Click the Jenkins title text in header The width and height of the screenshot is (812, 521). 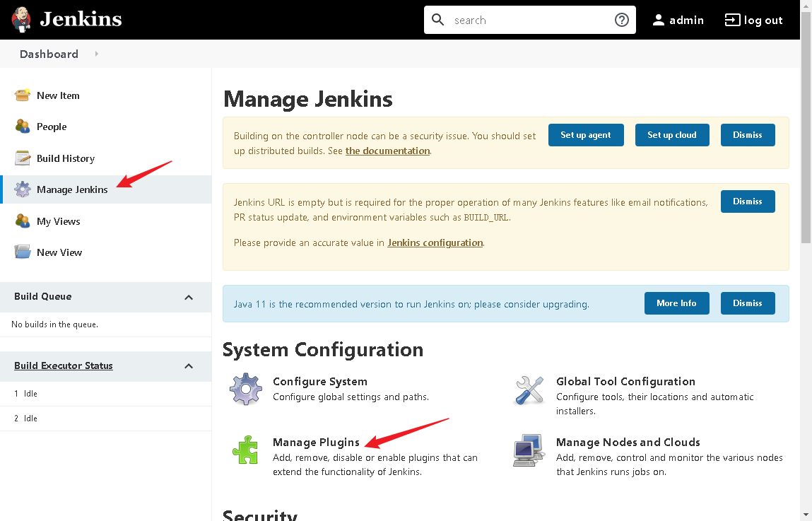[81, 19]
